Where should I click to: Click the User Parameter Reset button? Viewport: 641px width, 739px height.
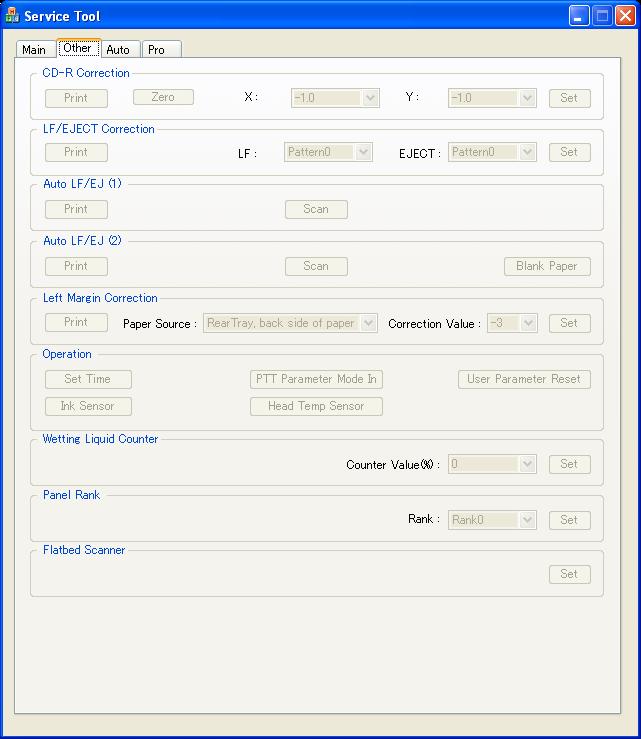(524, 379)
